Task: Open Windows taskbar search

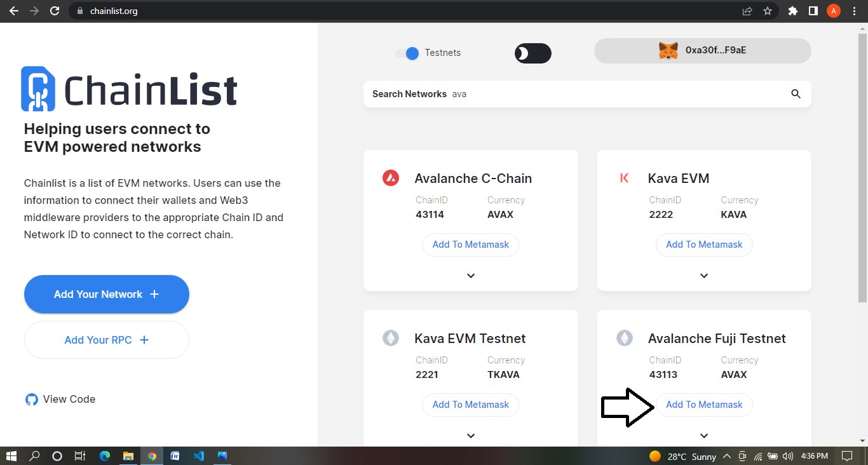Action: (34, 456)
